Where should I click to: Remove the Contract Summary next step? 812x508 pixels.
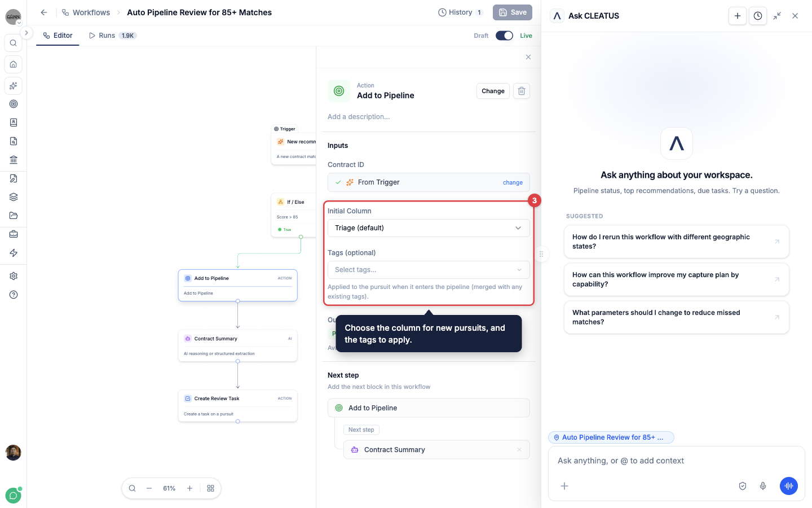tap(519, 450)
